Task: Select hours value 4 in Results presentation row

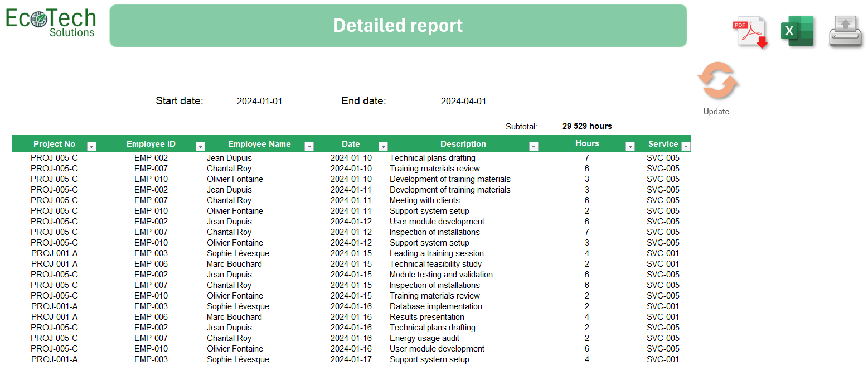Action: click(587, 317)
